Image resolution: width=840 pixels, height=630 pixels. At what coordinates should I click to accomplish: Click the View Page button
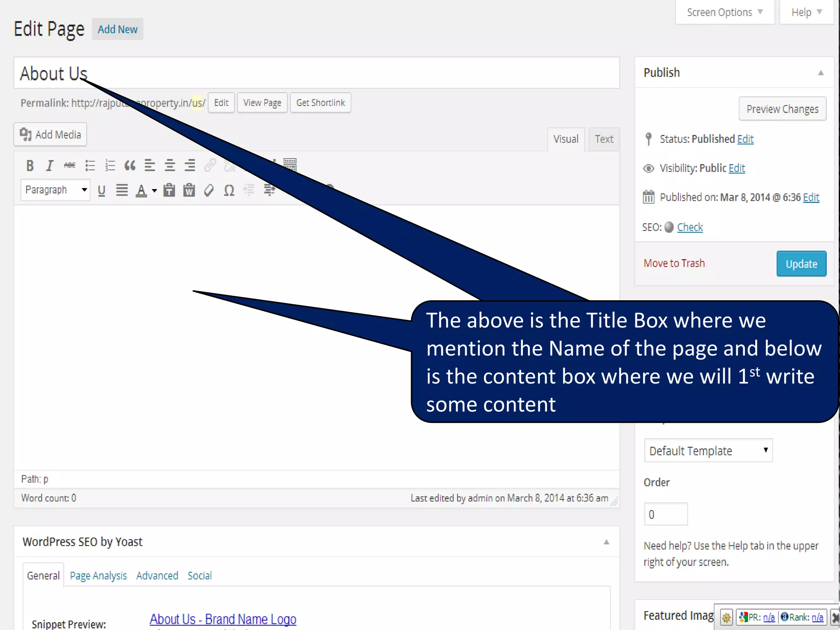pos(262,103)
